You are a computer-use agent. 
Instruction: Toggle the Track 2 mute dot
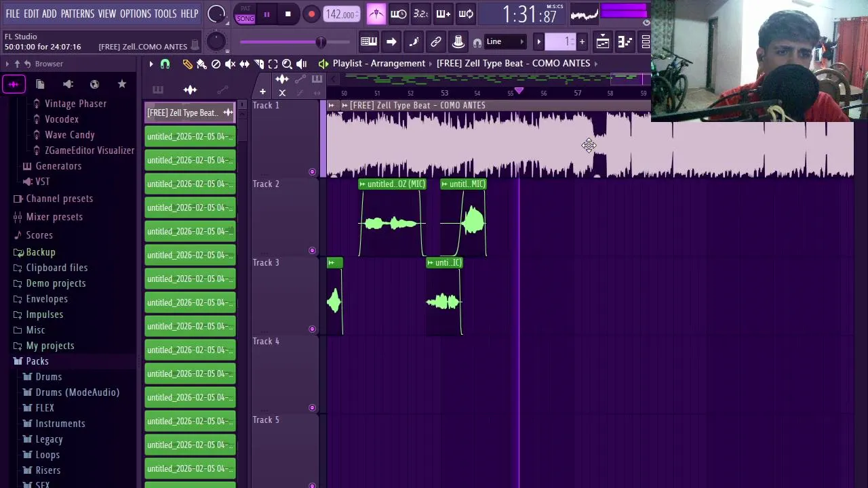tap(312, 251)
